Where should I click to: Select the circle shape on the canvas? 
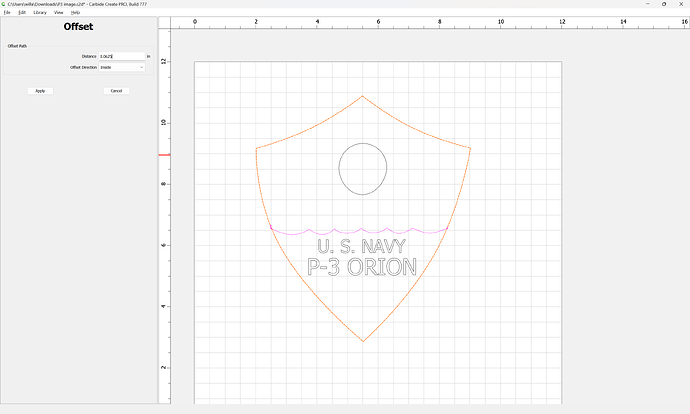(362, 169)
